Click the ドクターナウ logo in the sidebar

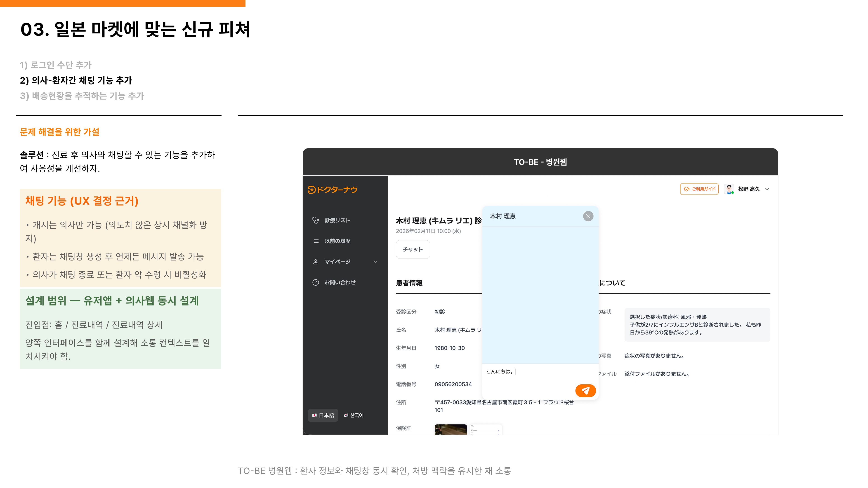click(332, 190)
